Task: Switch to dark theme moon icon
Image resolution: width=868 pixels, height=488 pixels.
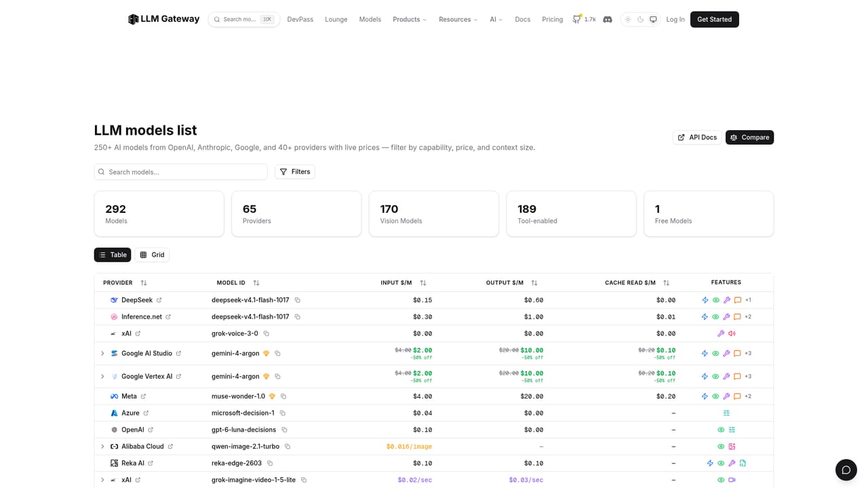Action: (640, 20)
